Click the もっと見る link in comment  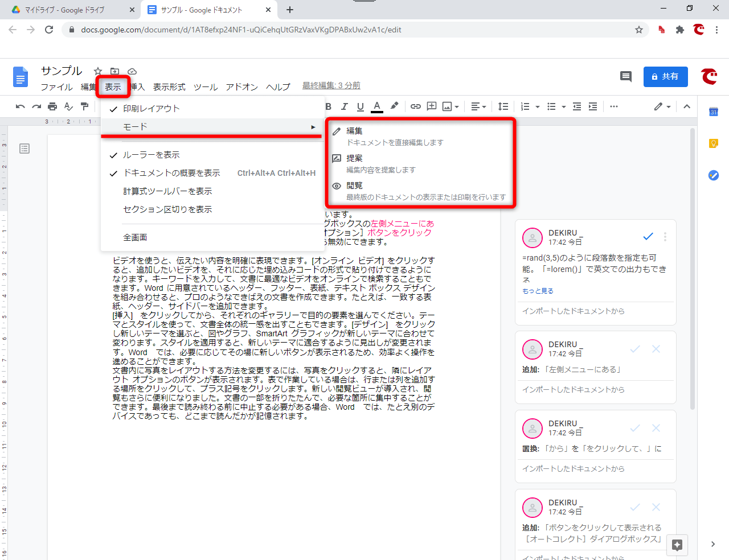click(x=538, y=291)
